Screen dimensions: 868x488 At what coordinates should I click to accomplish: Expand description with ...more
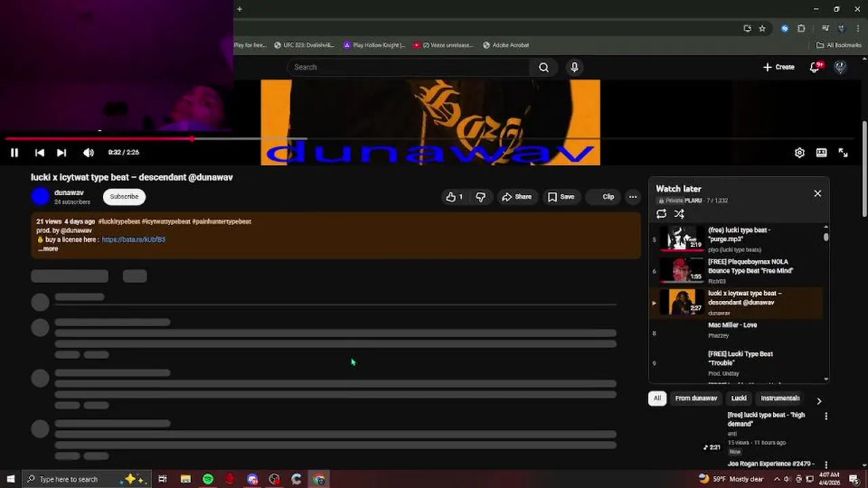(47, 249)
